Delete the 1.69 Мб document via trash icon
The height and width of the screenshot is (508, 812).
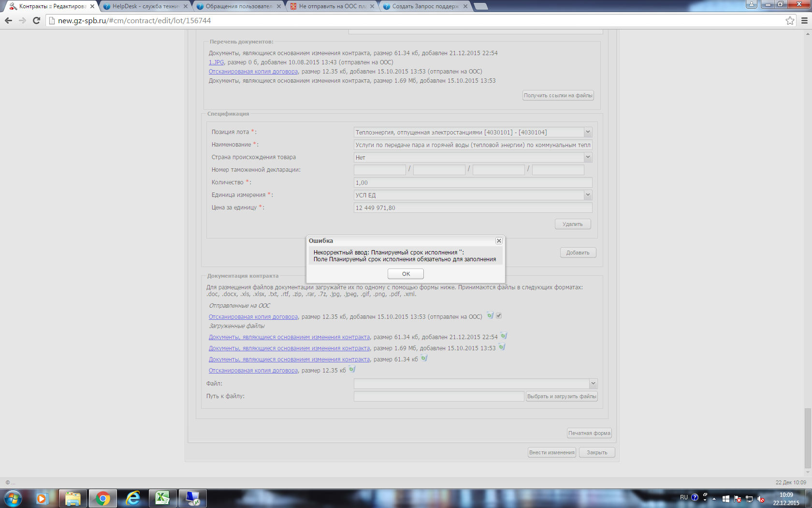502,347
